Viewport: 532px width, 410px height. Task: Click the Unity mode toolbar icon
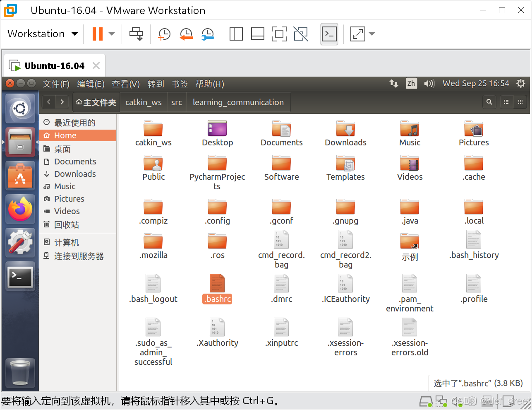click(x=301, y=34)
